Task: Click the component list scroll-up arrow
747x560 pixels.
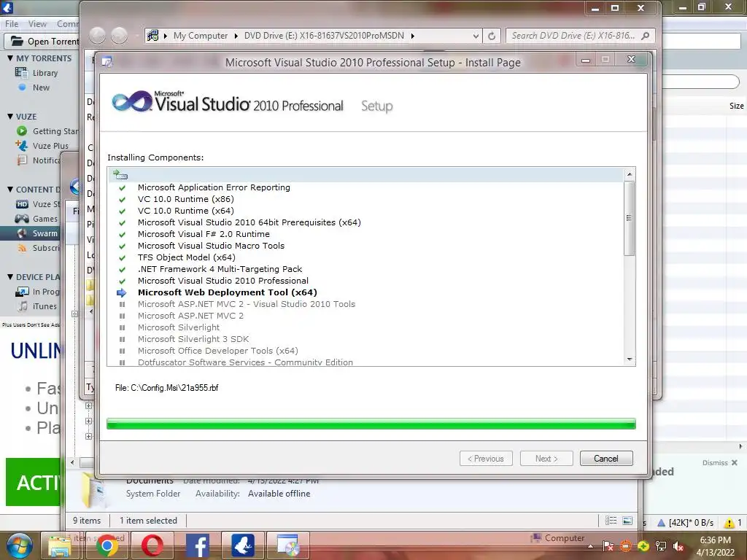Action: [630, 174]
